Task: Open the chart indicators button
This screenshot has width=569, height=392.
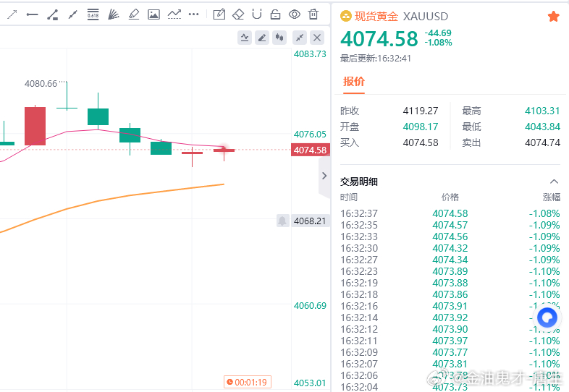Action: [x=245, y=38]
